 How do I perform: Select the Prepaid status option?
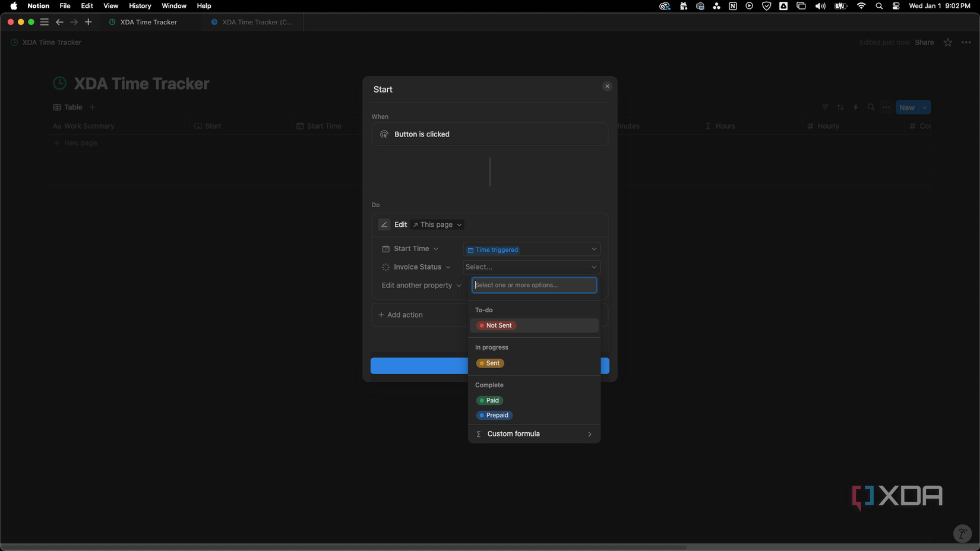pyautogui.click(x=495, y=416)
